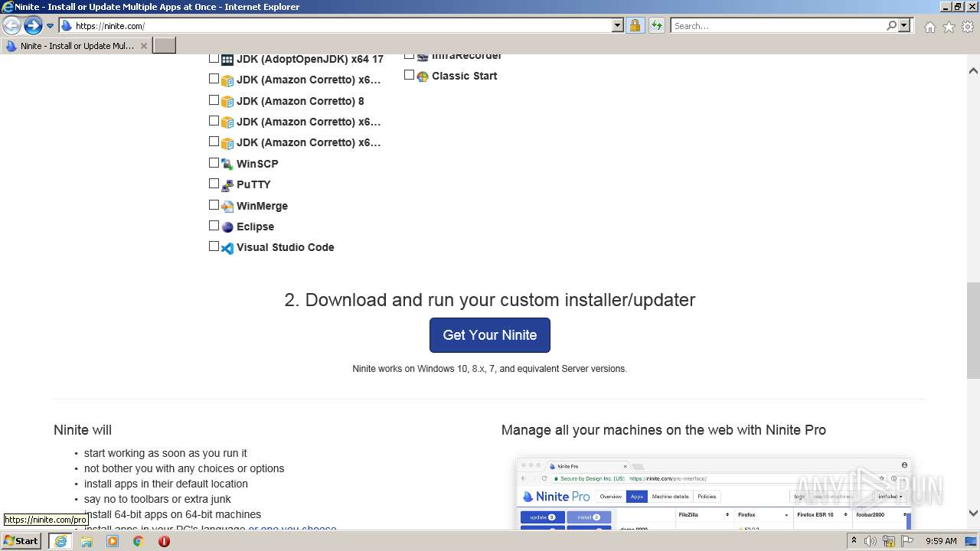This screenshot has height=551, width=980.
Task: Tick the PuTTY checkbox
Action: click(x=214, y=184)
